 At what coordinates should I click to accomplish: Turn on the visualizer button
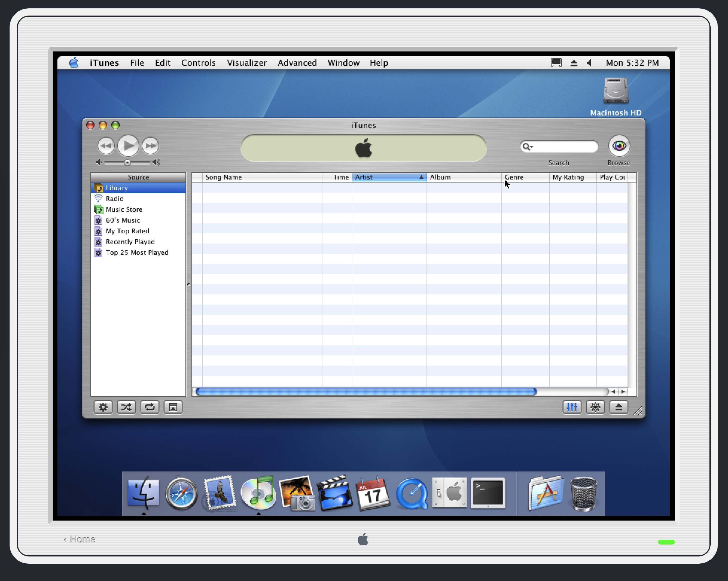click(595, 407)
